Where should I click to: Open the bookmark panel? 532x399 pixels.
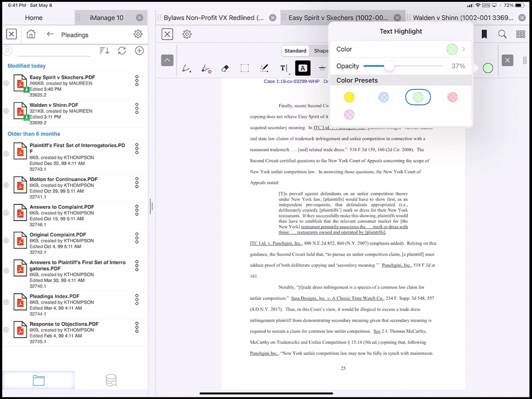click(x=484, y=34)
